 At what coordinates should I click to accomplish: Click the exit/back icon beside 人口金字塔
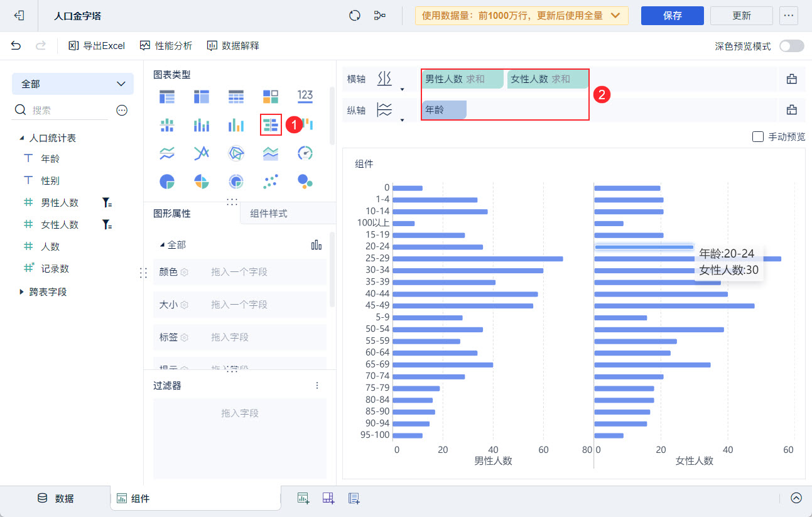(x=19, y=16)
